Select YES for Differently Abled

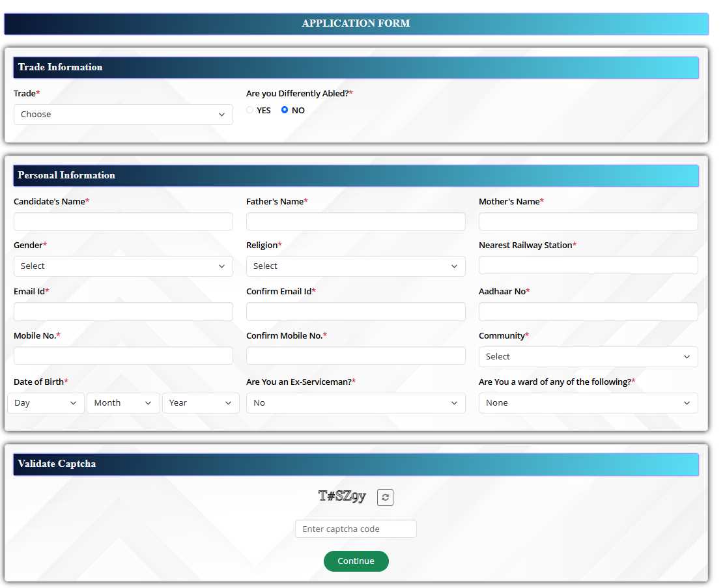tap(250, 110)
